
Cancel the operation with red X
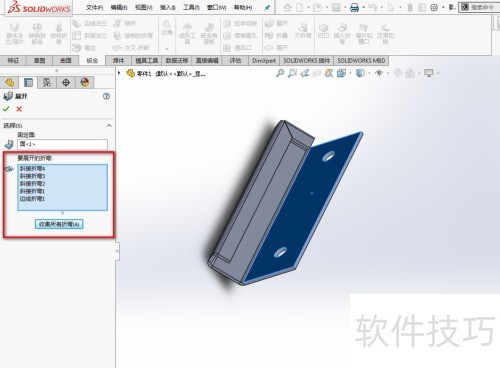pyautogui.click(x=19, y=109)
